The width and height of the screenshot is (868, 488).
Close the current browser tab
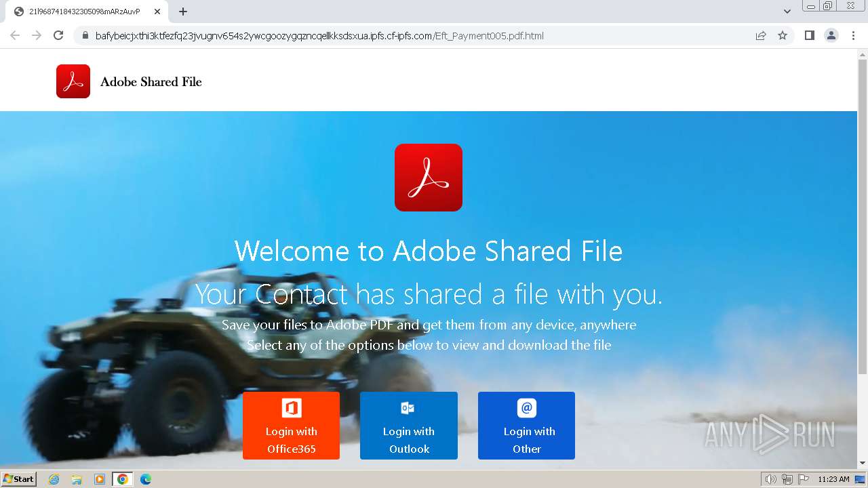(157, 12)
